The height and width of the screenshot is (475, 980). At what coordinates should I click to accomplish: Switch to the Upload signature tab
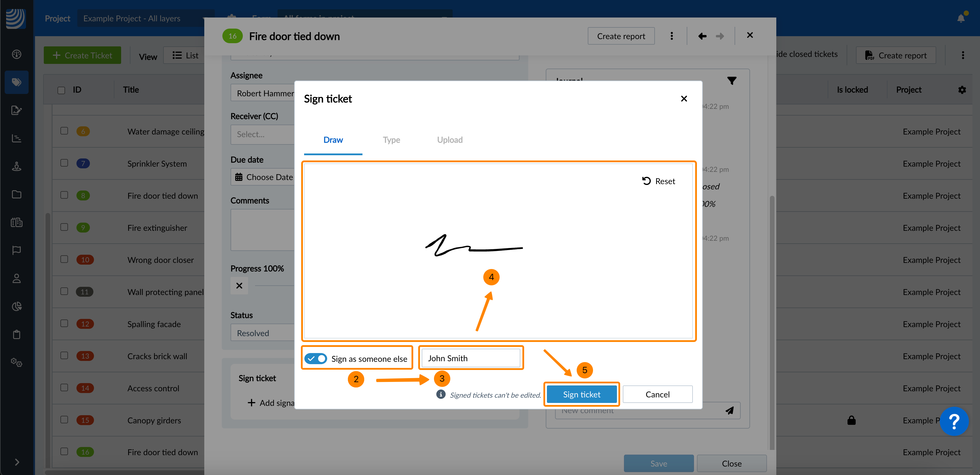point(450,140)
